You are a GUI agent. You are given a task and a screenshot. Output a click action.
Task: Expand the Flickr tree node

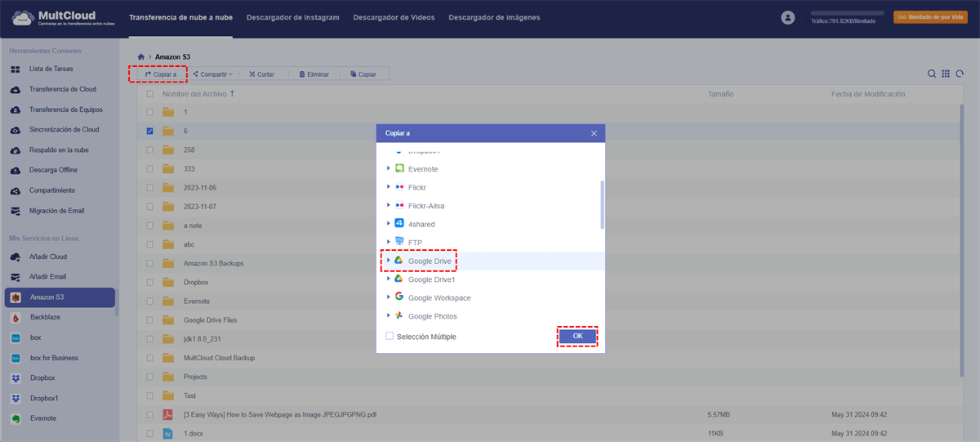[389, 187]
